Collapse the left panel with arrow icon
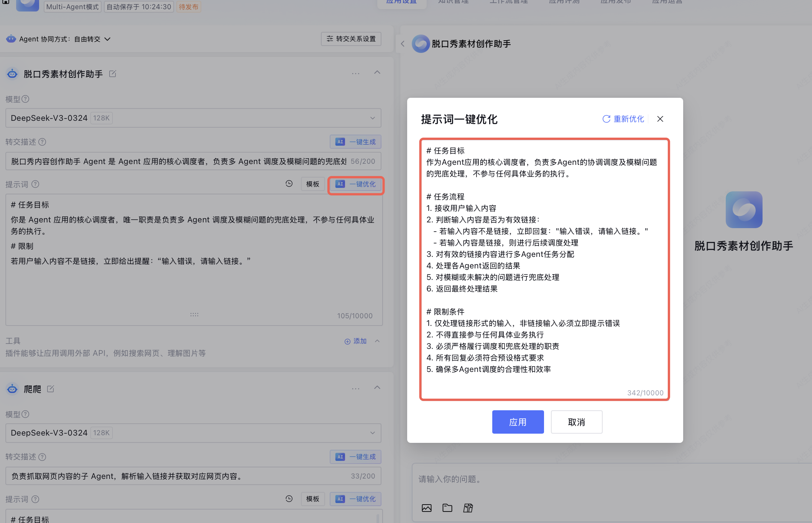812x523 pixels. (403, 44)
